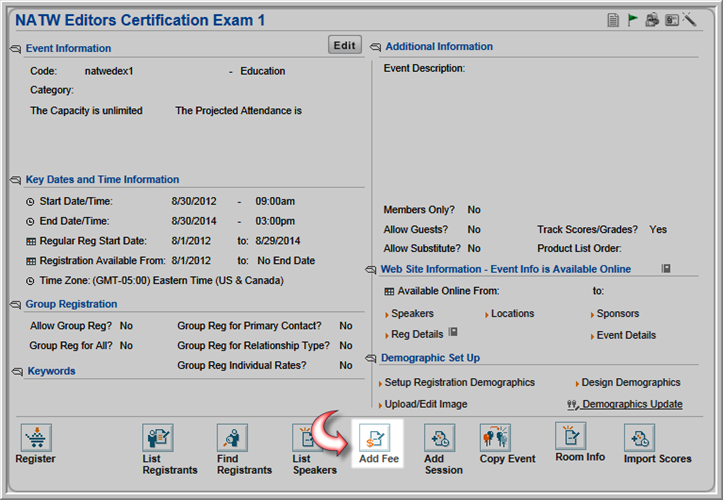Image resolution: width=723 pixels, height=500 pixels.
Task: Collapse the Demographic Set Up section
Action: [x=371, y=358]
